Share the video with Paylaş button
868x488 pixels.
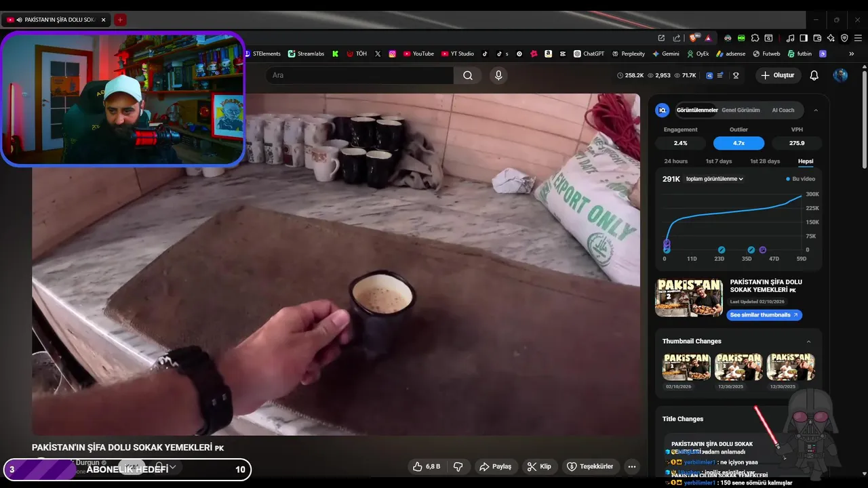[x=495, y=466]
